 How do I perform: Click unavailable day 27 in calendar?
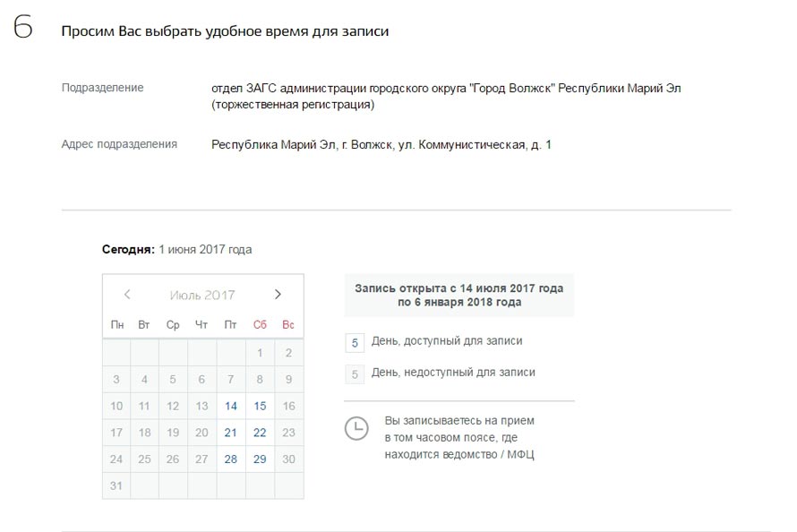tap(201, 459)
